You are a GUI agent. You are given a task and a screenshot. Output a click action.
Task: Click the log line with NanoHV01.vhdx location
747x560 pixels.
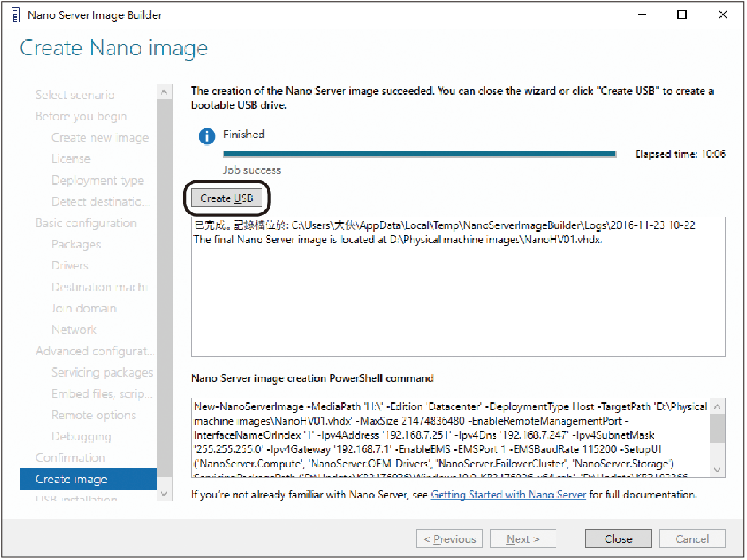click(x=398, y=240)
